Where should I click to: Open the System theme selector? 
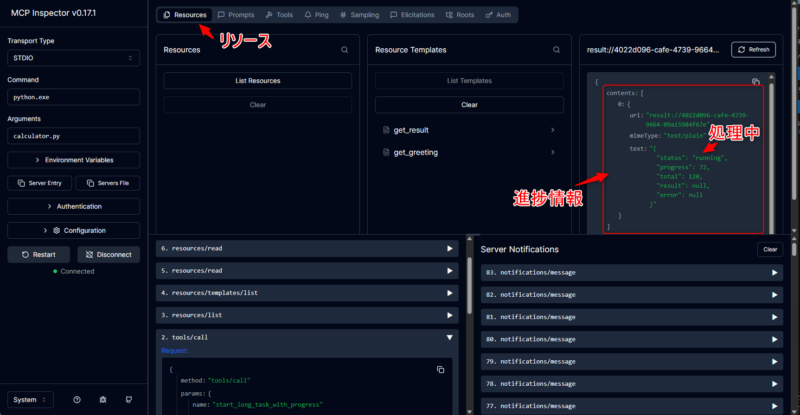pyautogui.click(x=30, y=400)
